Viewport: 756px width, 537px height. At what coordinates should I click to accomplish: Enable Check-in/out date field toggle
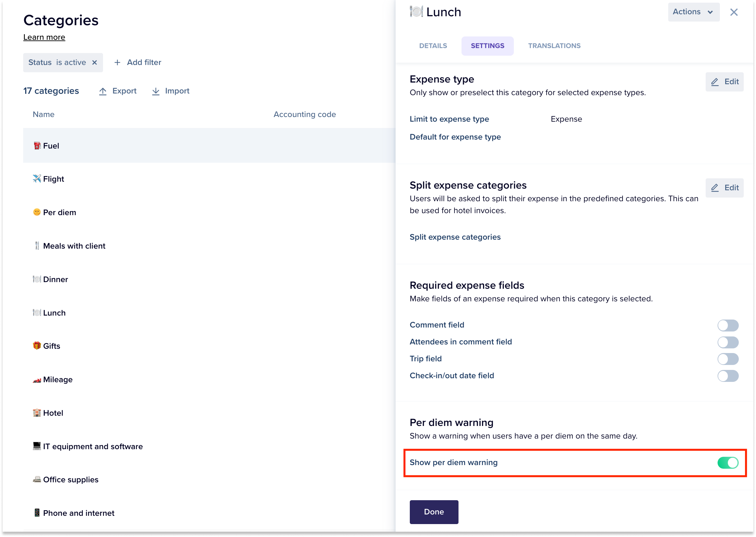tap(728, 376)
